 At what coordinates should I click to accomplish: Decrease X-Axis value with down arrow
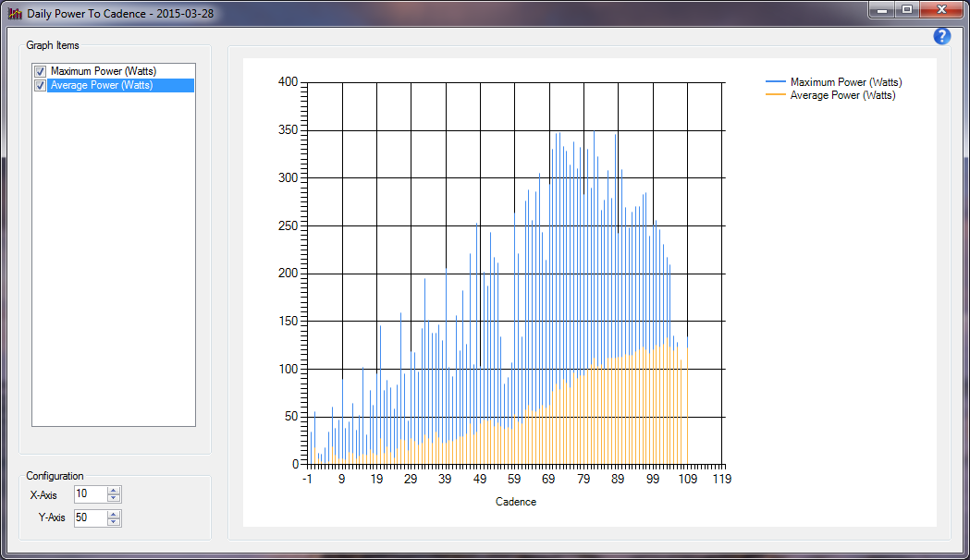(x=114, y=499)
